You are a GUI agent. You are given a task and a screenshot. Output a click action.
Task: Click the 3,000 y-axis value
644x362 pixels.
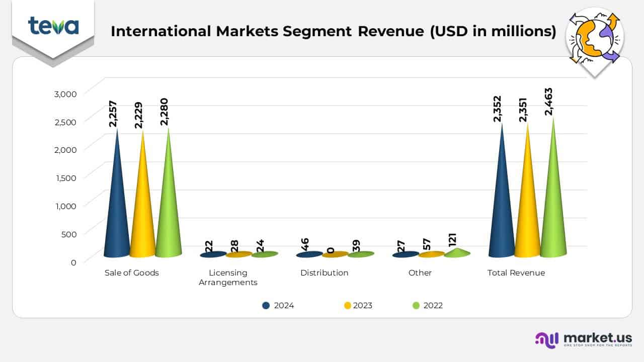[x=64, y=94]
